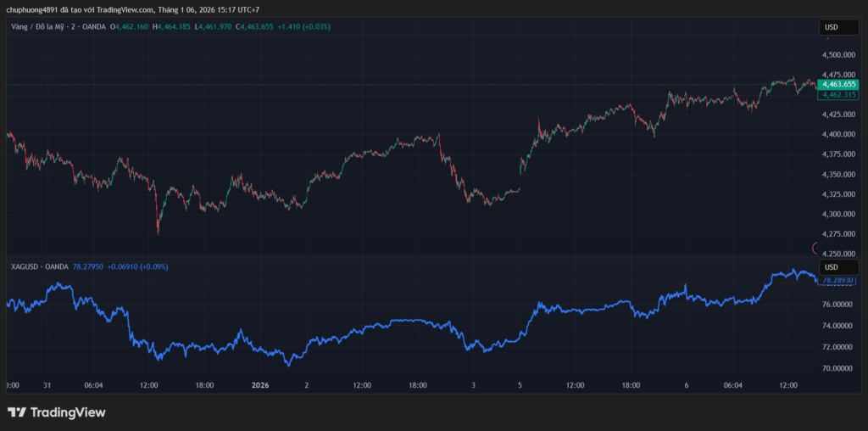
Task: Click the 6 date marker on time axis
Action: coord(686,385)
